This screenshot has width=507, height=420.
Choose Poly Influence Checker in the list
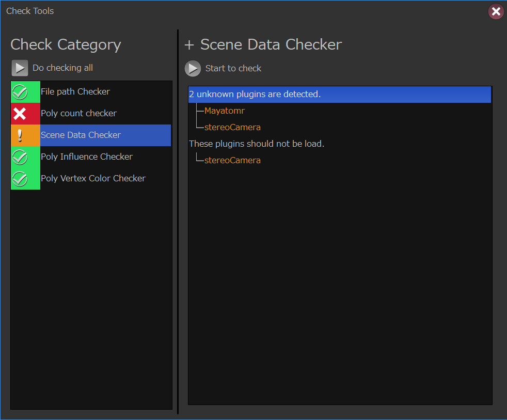pos(87,157)
